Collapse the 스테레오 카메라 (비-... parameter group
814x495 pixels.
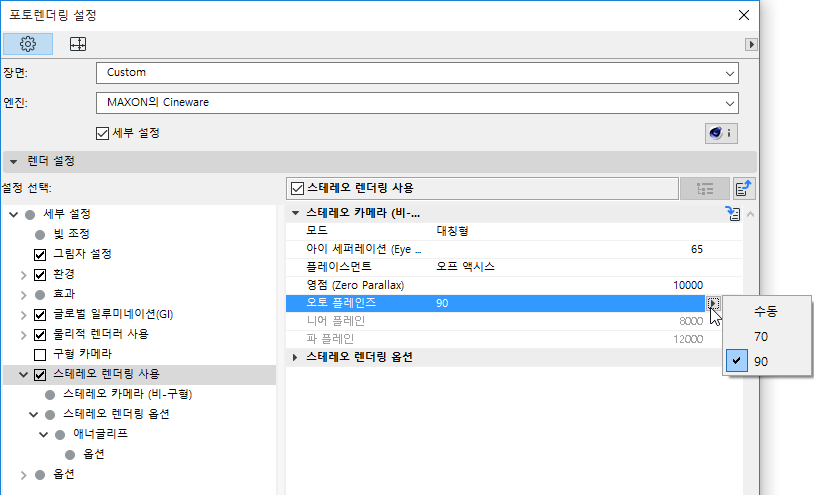pyautogui.click(x=295, y=213)
